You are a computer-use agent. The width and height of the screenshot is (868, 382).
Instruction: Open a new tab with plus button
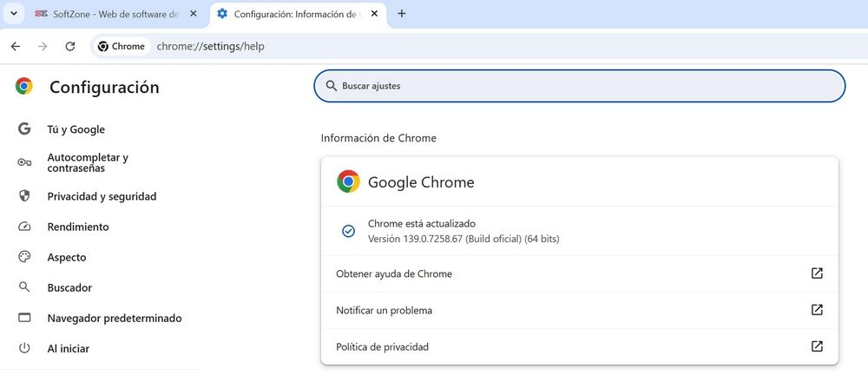402,13
